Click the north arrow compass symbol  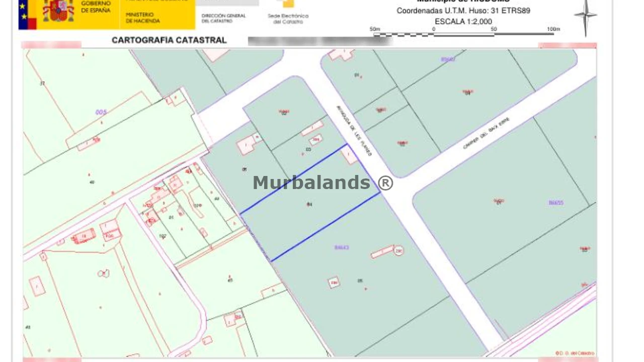(585, 17)
